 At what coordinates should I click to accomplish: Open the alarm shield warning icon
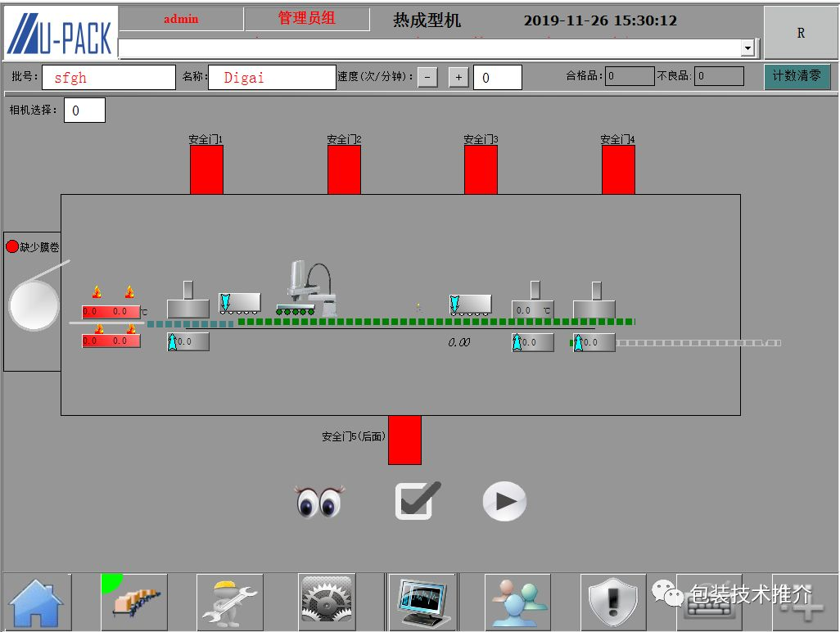(x=613, y=603)
